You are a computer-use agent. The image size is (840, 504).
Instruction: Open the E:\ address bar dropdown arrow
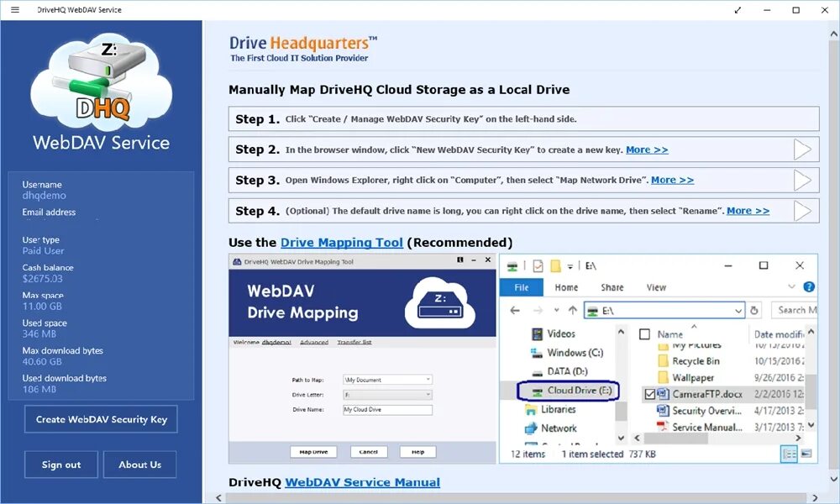coord(738,311)
